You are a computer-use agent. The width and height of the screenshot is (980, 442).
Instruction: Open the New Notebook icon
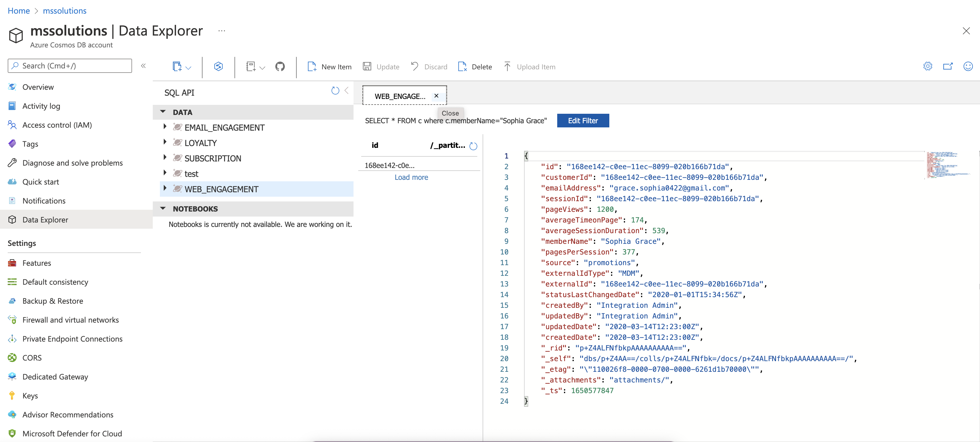(x=251, y=67)
